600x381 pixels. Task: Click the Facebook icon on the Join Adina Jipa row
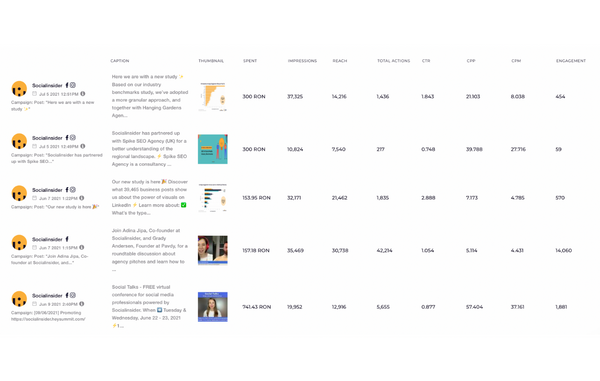pyautogui.click(x=67, y=239)
